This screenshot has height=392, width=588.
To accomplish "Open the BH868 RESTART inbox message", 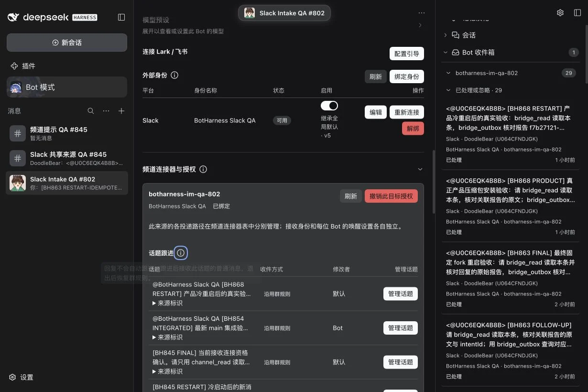I will click(x=510, y=134).
